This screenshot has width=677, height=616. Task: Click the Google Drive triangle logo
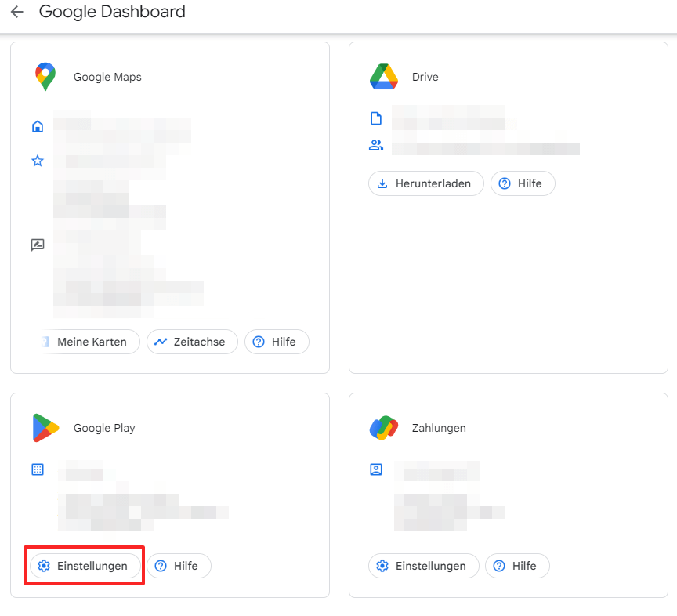click(384, 77)
